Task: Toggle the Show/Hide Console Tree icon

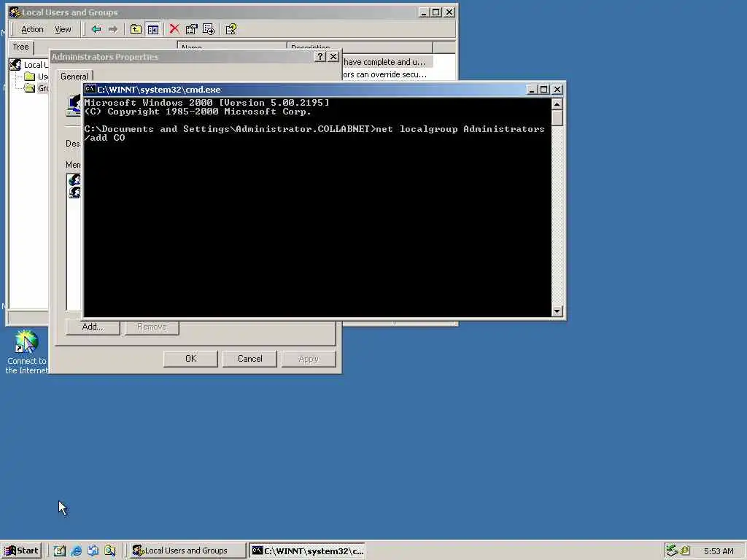Action: pyautogui.click(x=153, y=29)
